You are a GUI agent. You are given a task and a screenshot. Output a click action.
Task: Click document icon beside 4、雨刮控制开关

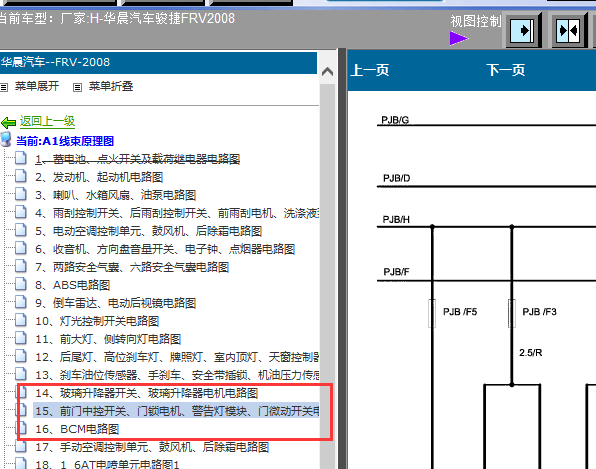21,212
